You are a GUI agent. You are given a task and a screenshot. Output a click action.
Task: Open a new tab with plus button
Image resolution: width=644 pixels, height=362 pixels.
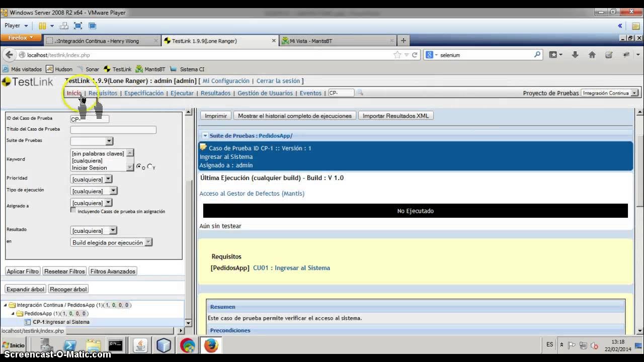click(x=403, y=41)
